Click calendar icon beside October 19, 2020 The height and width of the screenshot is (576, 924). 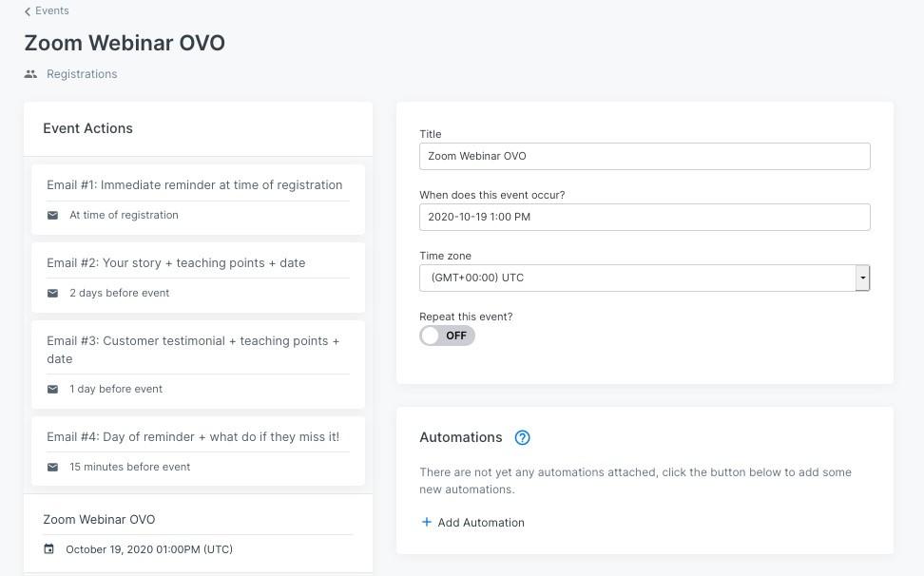pos(49,549)
